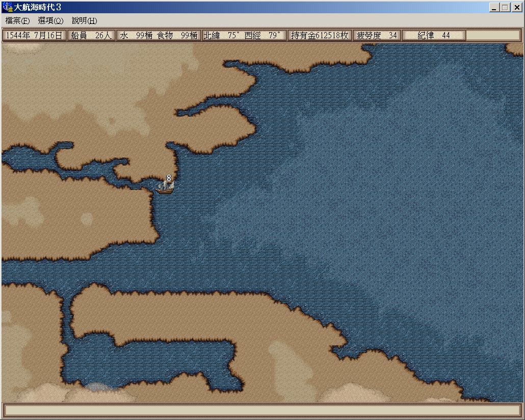Close the 大航海時代3 game window
525x420 pixels.
point(516,8)
